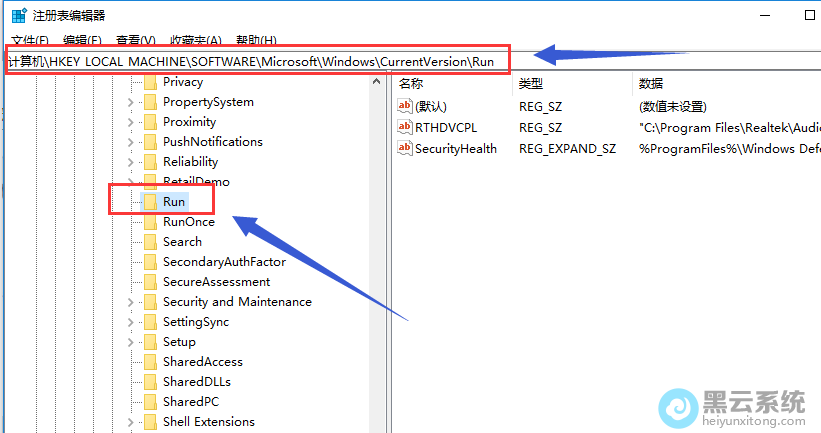The height and width of the screenshot is (433, 821).
Task: Open the 帮助(H) menu
Action: [256, 40]
